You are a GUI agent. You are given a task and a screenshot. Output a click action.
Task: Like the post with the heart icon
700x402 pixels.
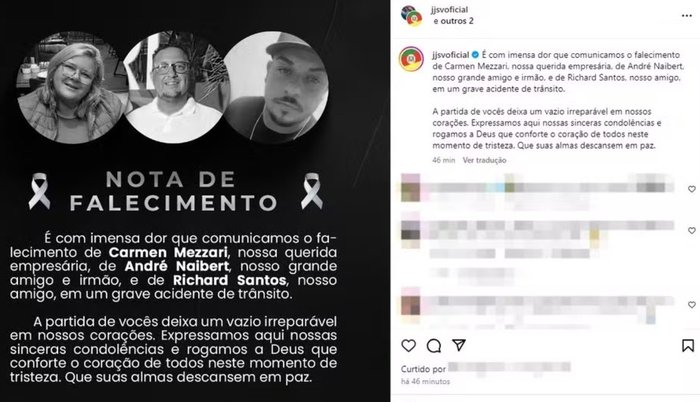tap(408, 346)
